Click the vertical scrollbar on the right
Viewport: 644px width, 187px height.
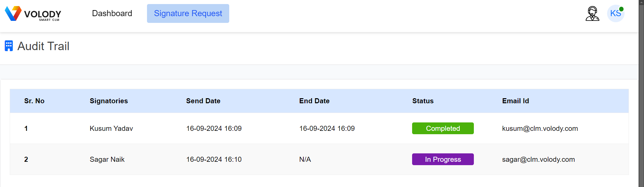[641, 93]
